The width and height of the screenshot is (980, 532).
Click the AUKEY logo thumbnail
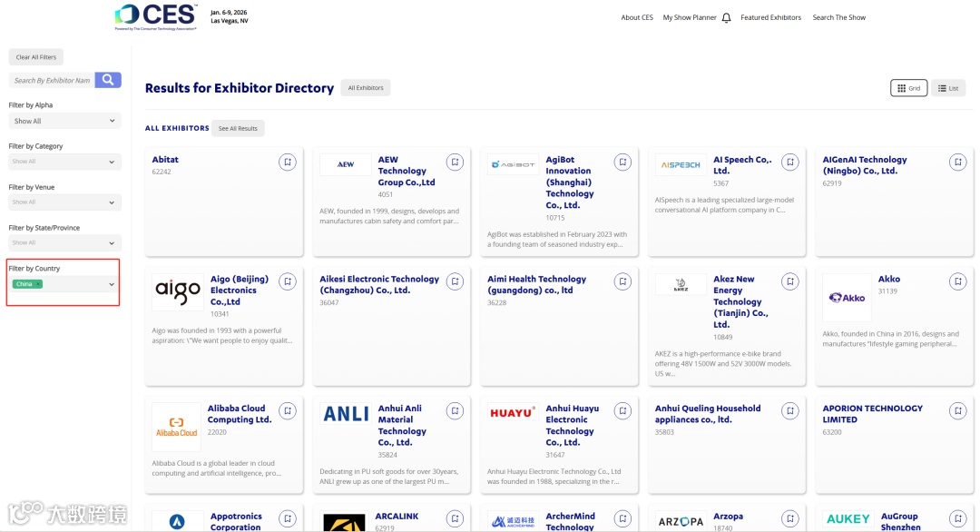[848, 519]
